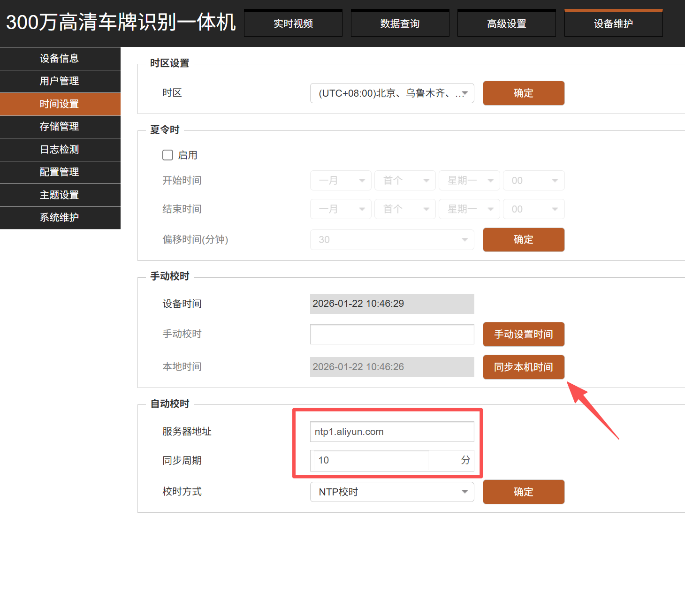Enable the daylight saving time checkbox
This screenshot has height=616, width=685.
click(167, 155)
